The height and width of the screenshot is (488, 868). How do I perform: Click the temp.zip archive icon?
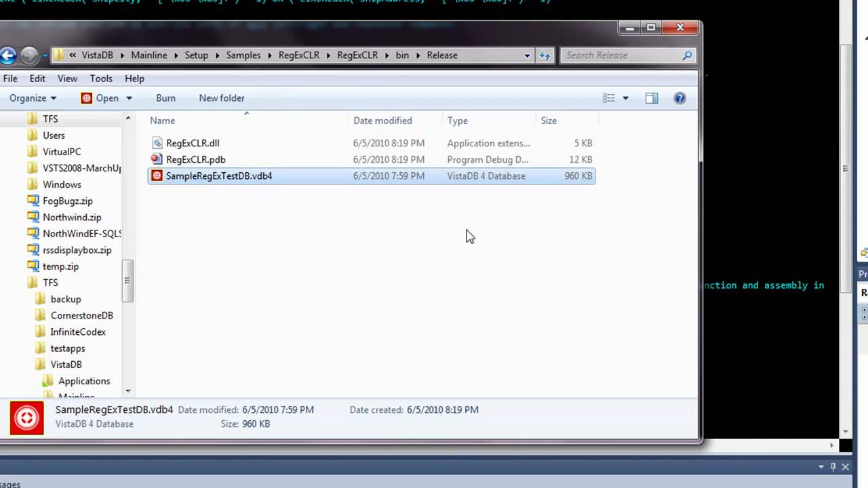pos(33,266)
